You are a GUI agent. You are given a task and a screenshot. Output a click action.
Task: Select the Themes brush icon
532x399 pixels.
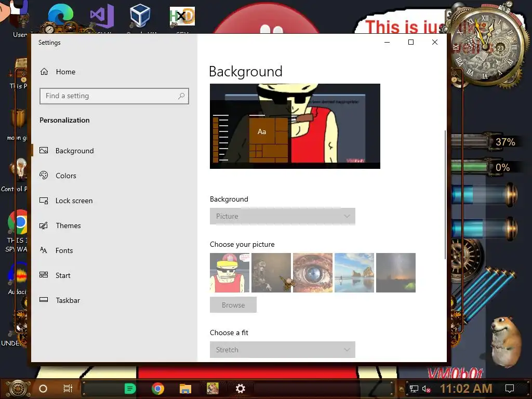point(44,225)
